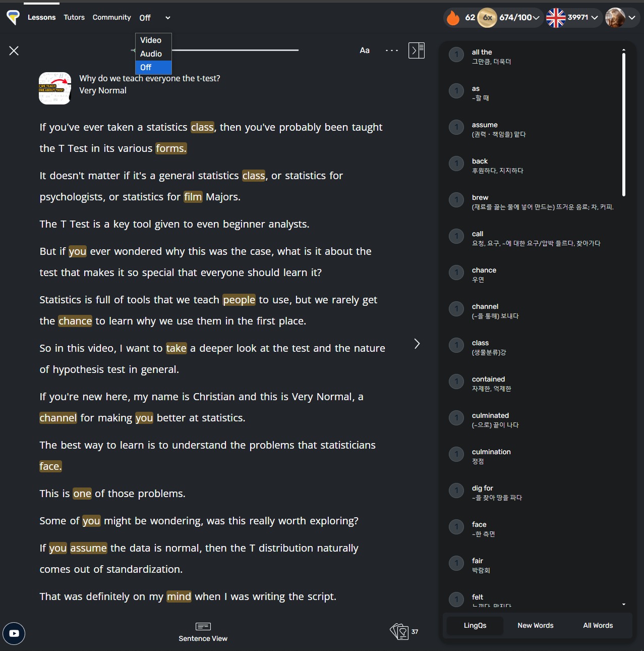The image size is (644, 651).
Task: Collapse the sidebar panel icon
Action: coord(416,50)
